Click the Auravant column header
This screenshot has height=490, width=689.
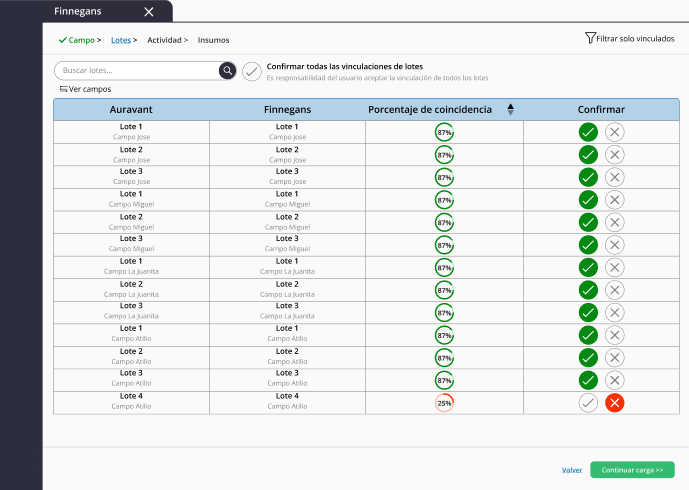(x=131, y=109)
